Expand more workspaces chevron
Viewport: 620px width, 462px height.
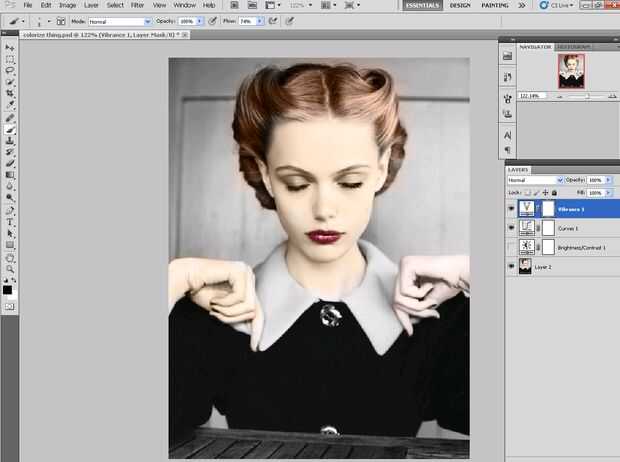point(522,5)
